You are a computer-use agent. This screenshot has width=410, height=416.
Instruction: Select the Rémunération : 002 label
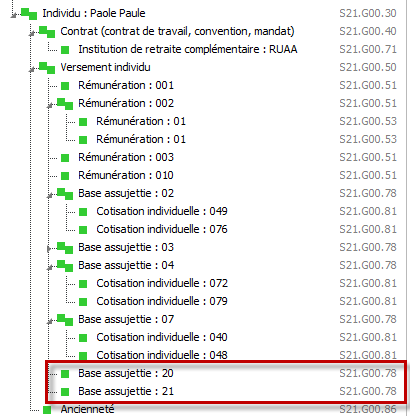(126, 103)
